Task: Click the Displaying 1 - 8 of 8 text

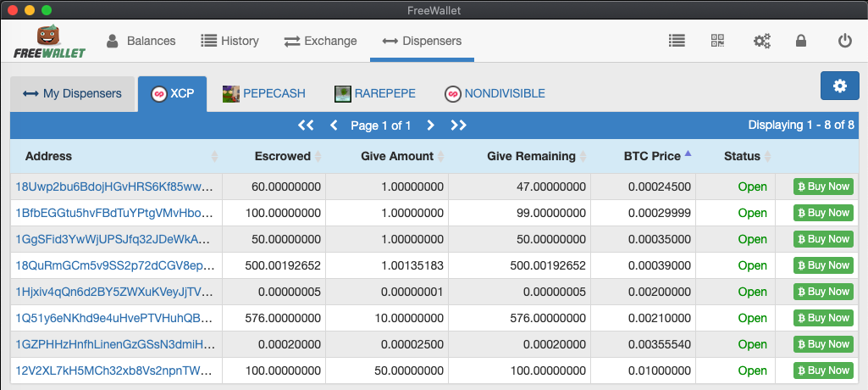Action: click(x=801, y=125)
